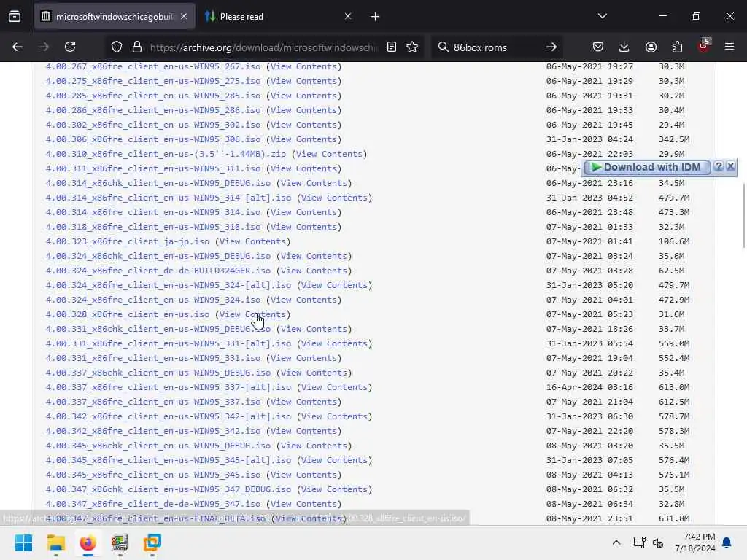Open a new browser tab

pos(376,17)
